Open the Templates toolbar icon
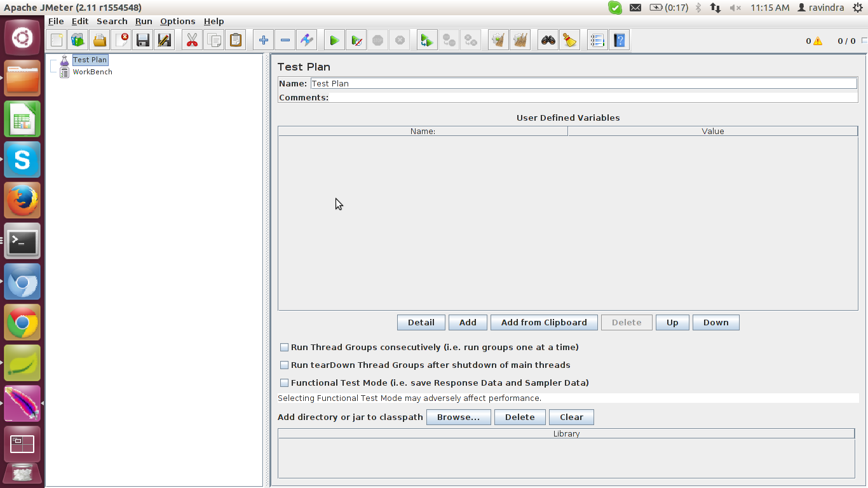868x488 pixels. (x=78, y=41)
